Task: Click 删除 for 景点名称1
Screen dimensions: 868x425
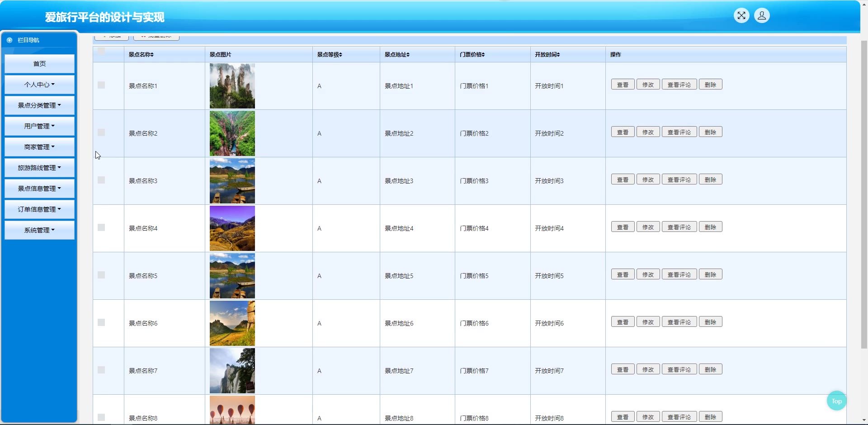Action: (710, 85)
